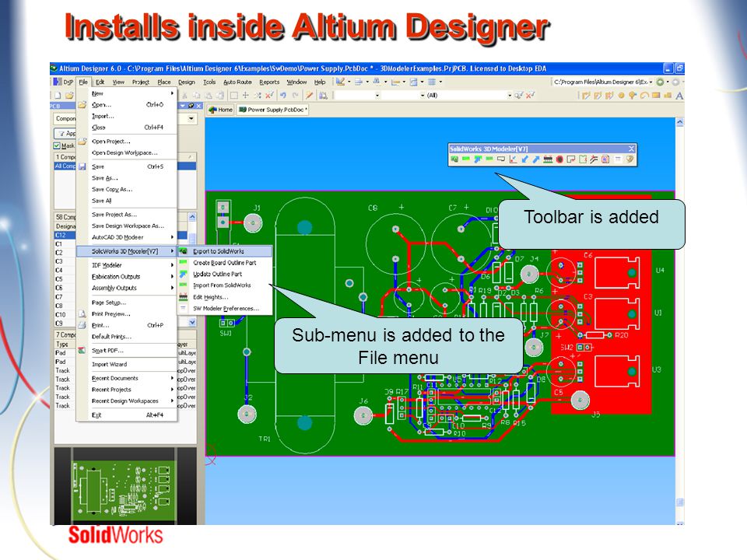Image resolution: width=747 pixels, height=560 pixels.
Task: Click component list scroll down arrow
Action: (192, 322)
